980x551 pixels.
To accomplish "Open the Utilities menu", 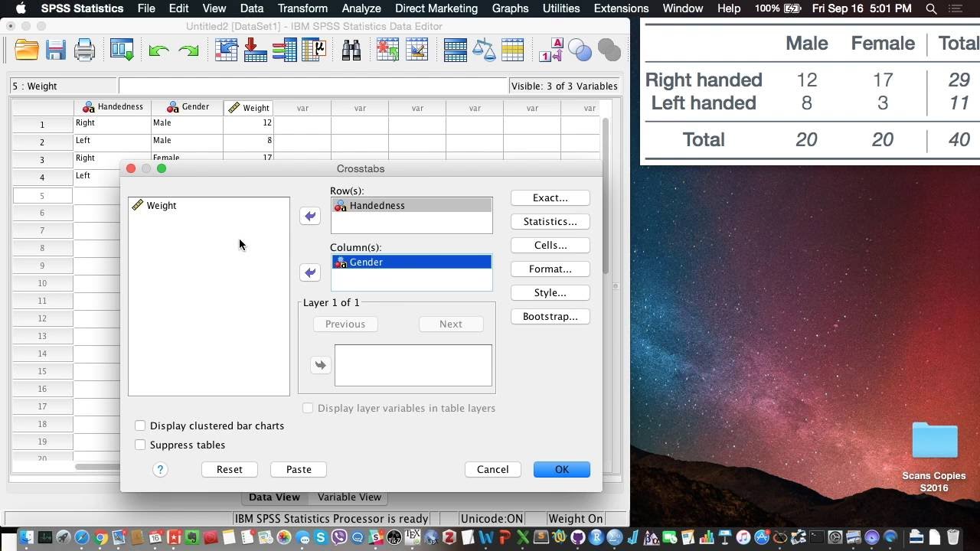I will click(x=561, y=8).
